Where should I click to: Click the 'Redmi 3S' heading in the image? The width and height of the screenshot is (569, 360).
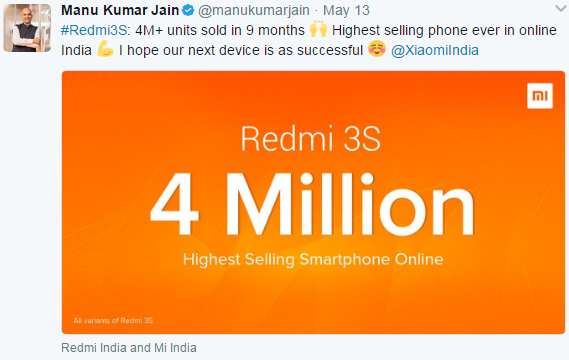(x=311, y=139)
